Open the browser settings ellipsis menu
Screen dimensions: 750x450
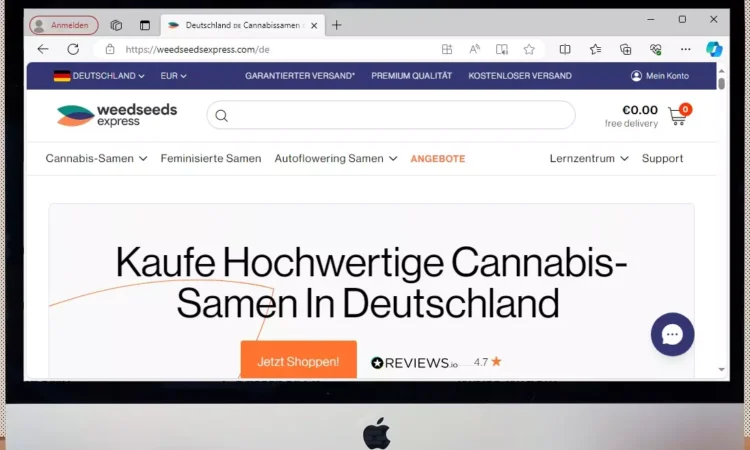[685, 49]
